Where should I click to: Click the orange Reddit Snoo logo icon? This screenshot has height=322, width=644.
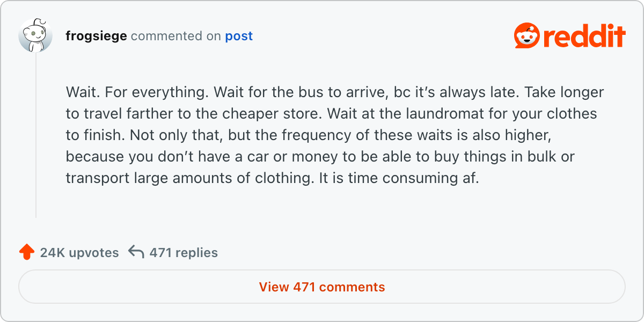527,36
